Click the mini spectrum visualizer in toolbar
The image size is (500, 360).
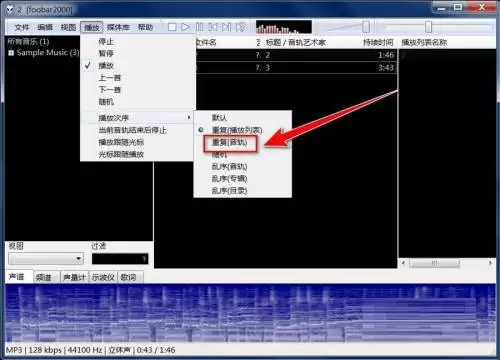284,27
